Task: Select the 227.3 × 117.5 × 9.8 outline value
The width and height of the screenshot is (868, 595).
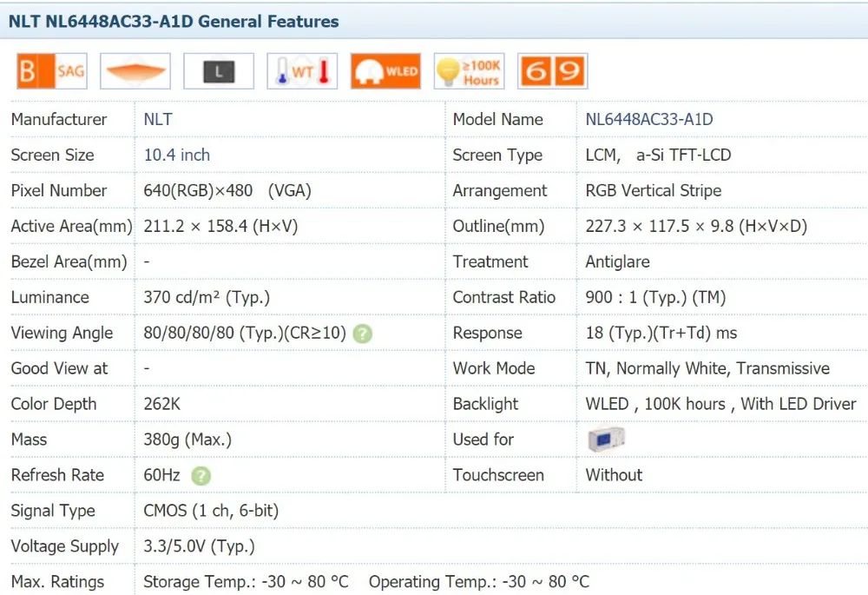Action: tap(696, 226)
